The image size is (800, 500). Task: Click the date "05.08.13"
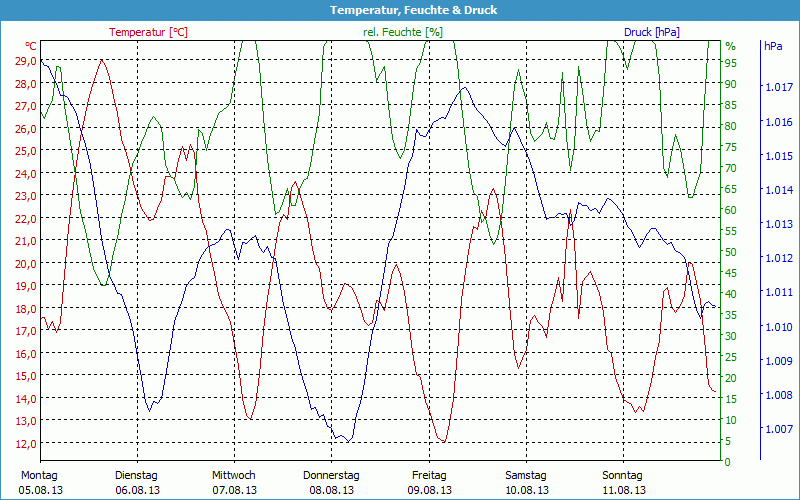click(41, 490)
